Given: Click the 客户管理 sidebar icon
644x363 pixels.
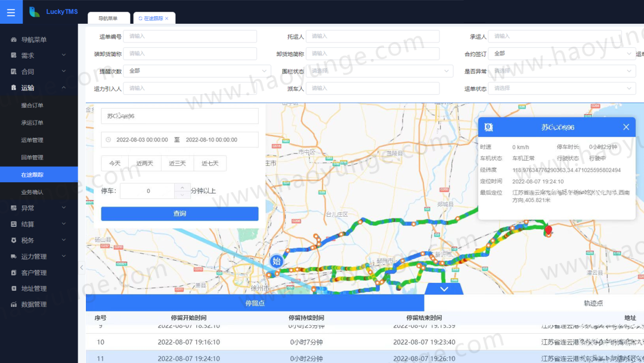Looking at the screenshot, I should point(14,273).
